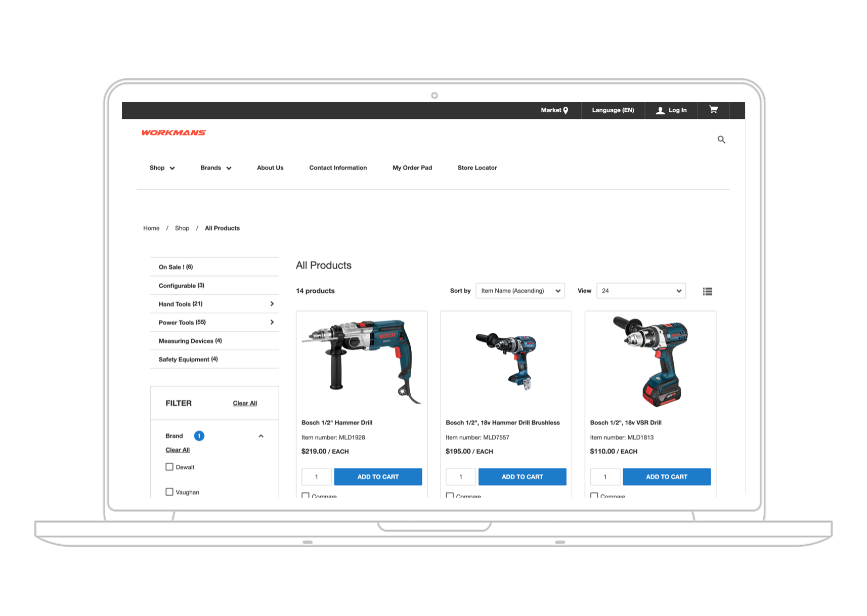This screenshot has width=867, height=616.
Task: Open the Store Locator
Action: [x=477, y=168]
